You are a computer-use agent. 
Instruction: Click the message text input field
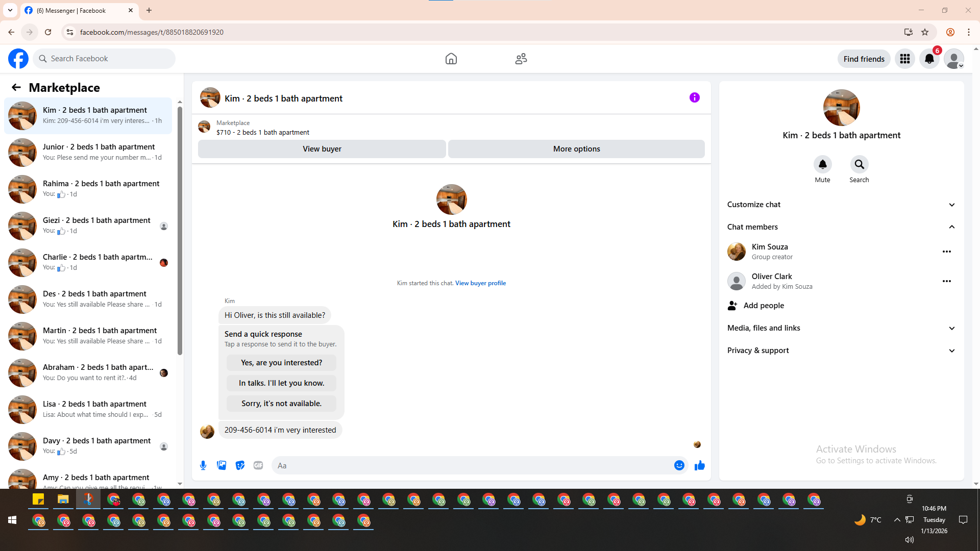[470, 465]
